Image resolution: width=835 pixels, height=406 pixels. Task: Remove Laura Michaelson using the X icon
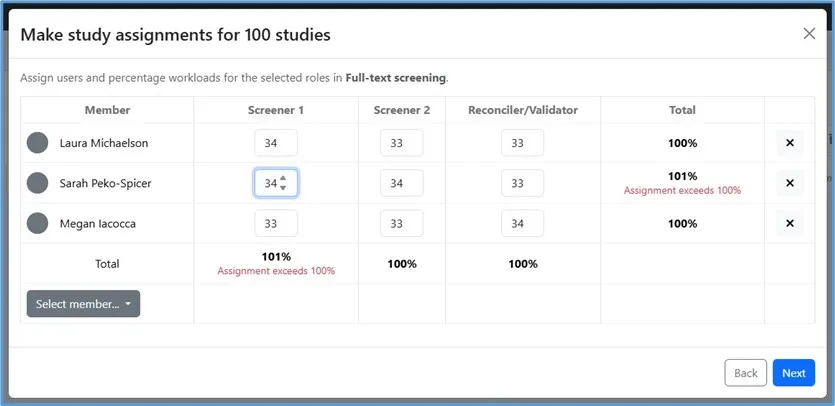(x=789, y=143)
